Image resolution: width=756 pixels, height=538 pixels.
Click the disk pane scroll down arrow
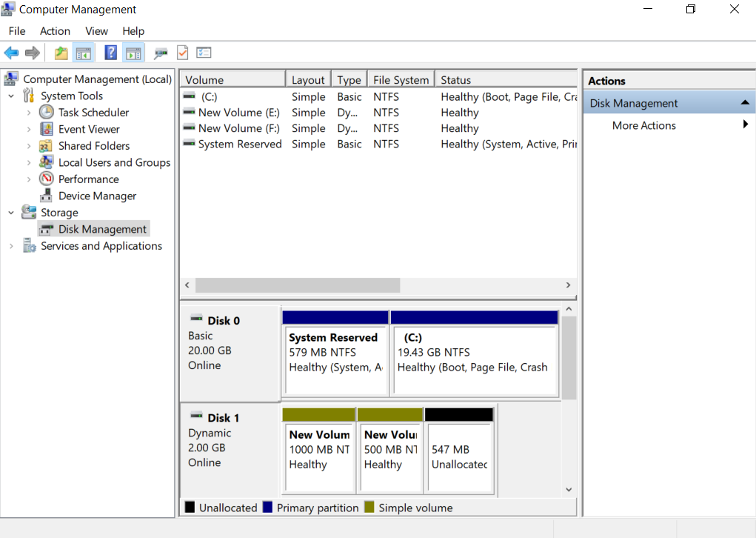569,489
